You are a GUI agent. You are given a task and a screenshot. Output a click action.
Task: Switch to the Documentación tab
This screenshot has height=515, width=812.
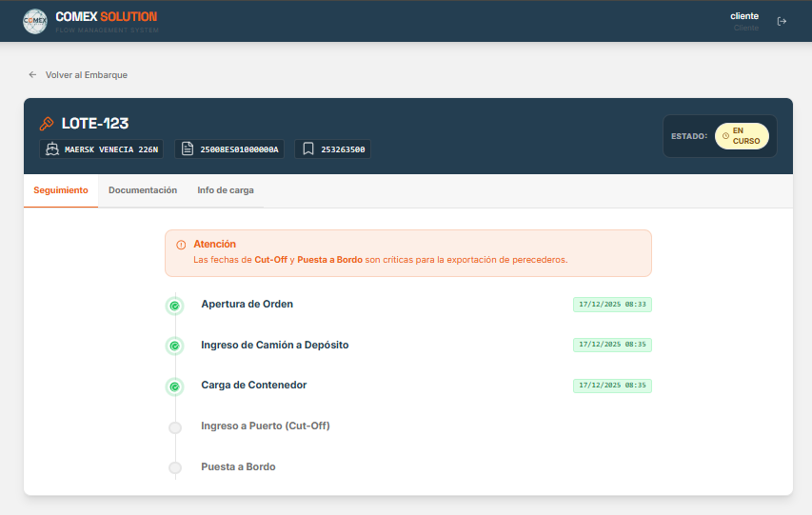pos(143,190)
